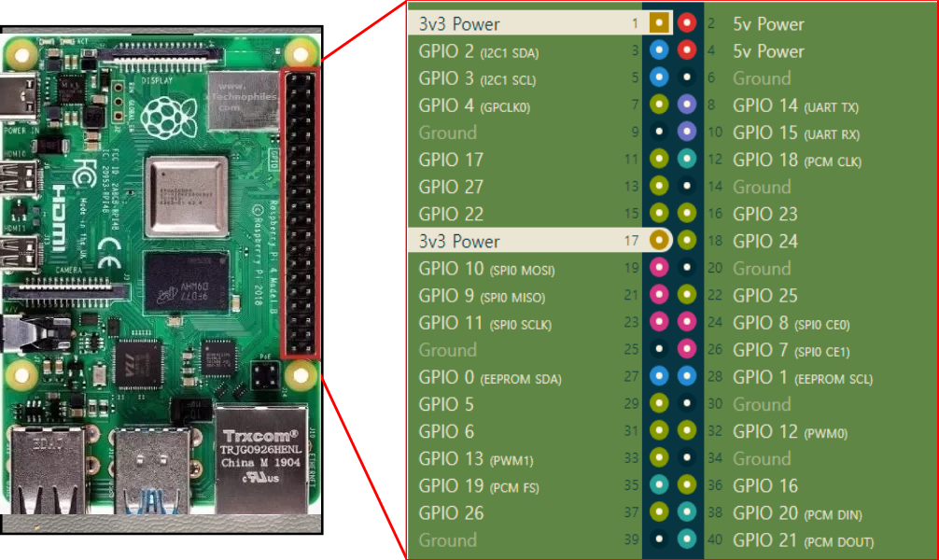Select the pin 16 dot for GPIO 23
This screenshot has height=560, width=939.
(687, 213)
